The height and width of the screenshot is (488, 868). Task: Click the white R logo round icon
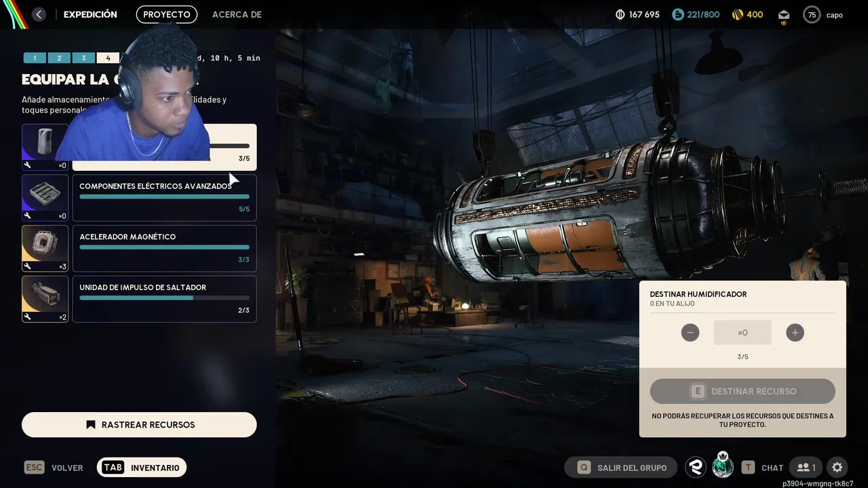(x=696, y=467)
